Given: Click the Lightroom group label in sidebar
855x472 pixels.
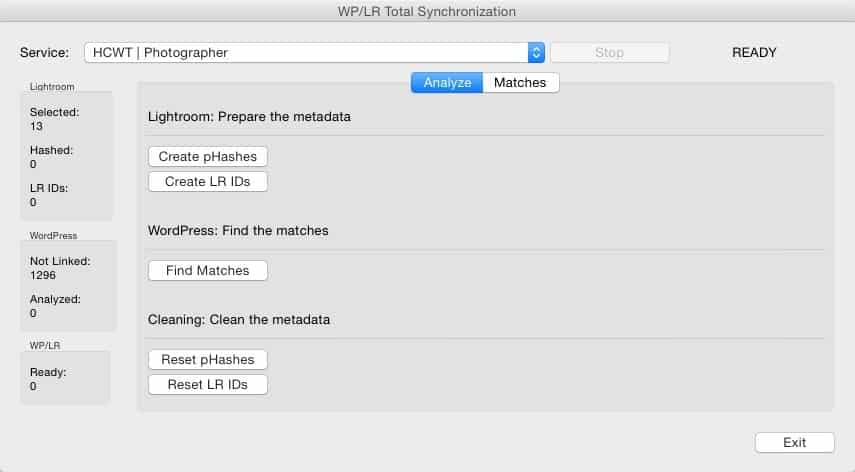Looking at the screenshot, I should (x=52, y=87).
